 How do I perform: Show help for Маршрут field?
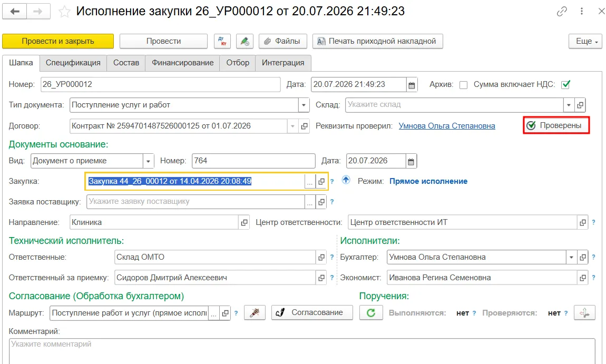[236, 313]
